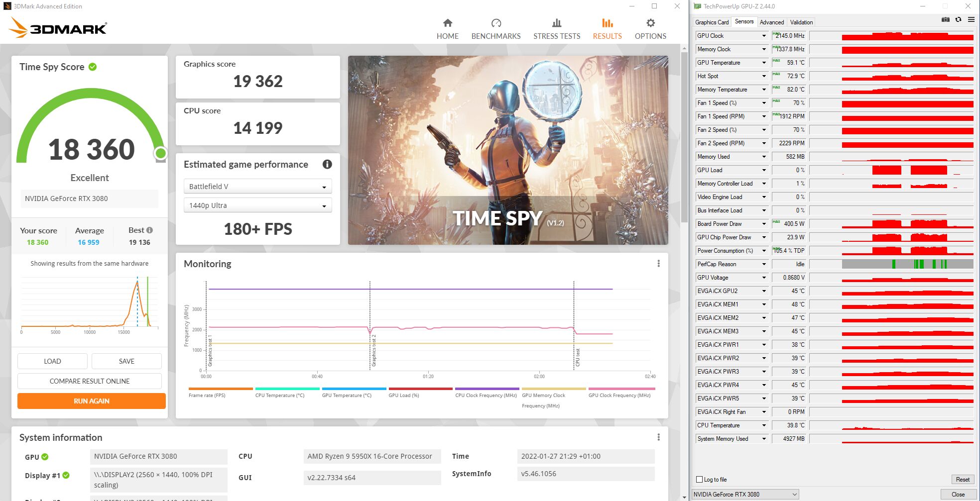Switch to the Validation tab in GPU-Z
This screenshot has width=980, height=501.
point(801,22)
